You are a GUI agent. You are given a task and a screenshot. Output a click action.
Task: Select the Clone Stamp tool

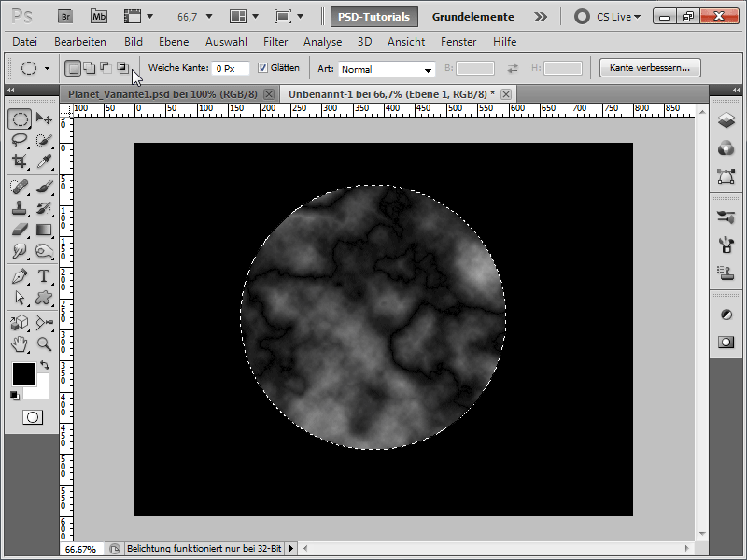(x=20, y=208)
